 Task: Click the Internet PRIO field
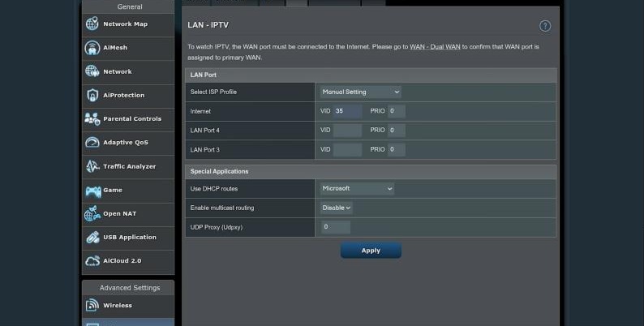[397, 111]
